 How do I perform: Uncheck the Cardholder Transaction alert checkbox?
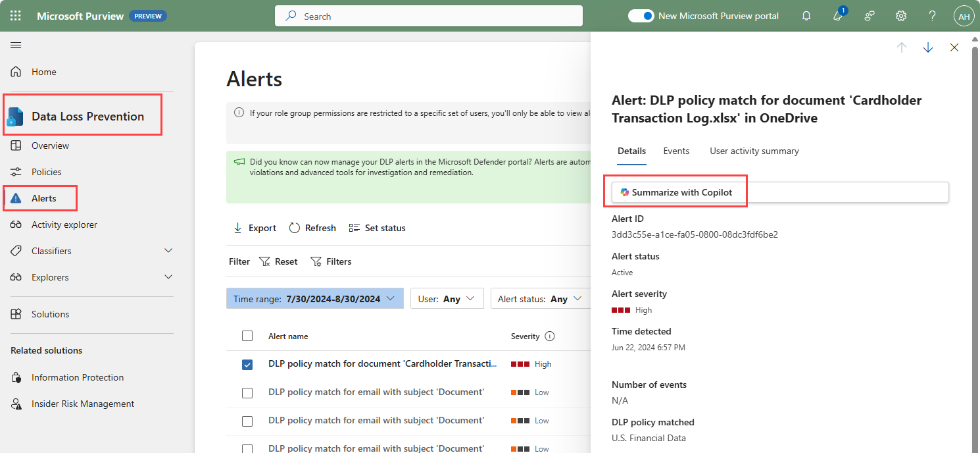pyautogui.click(x=247, y=364)
